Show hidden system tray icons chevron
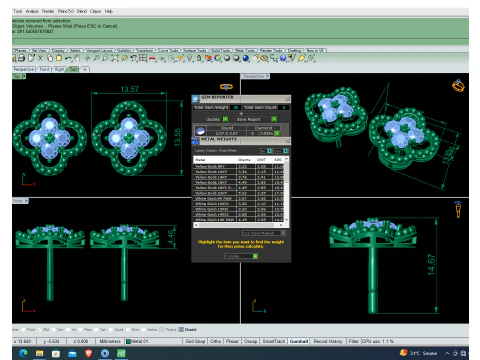Image resolution: width=480 pixels, height=360 pixels. coord(447,353)
